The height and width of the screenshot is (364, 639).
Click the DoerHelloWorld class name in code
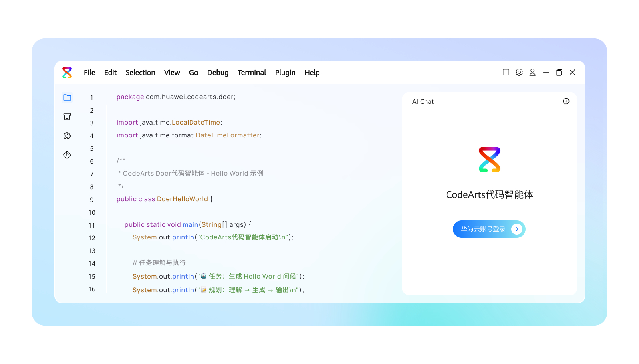point(183,199)
